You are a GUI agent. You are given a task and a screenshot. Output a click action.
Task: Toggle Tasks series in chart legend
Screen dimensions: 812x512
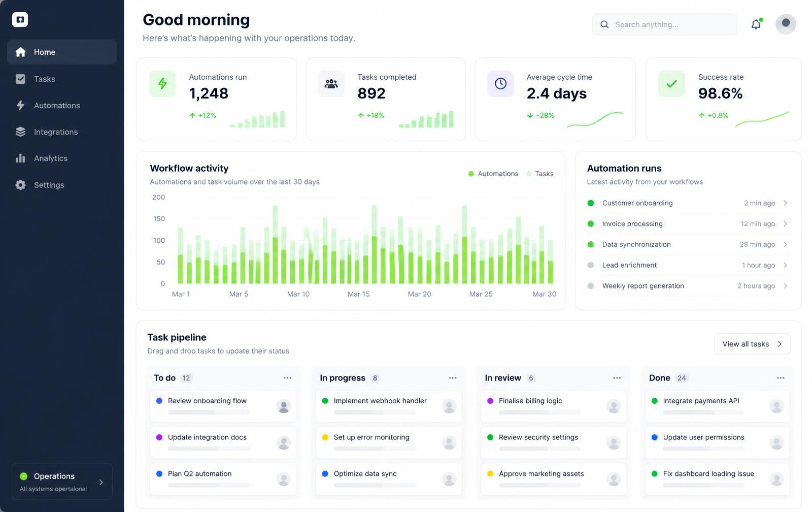[x=540, y=174]
